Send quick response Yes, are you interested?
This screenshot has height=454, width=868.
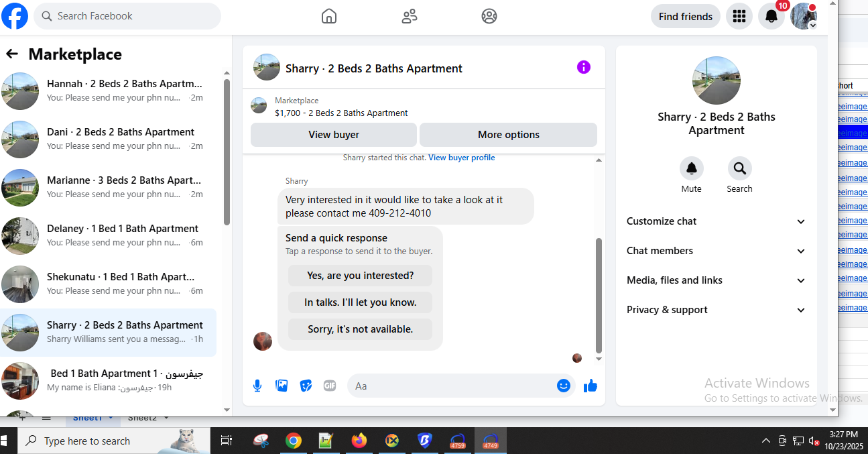(x=360, y=276)
